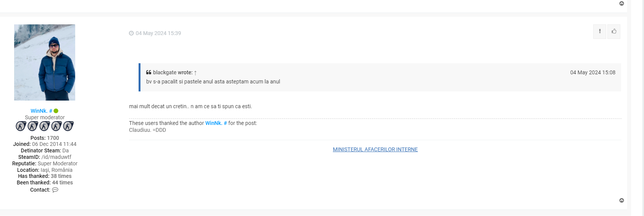Click the Claudiuu. =DDD thanker name
Screen dimensions: 644x216
[x=147, y=130]
